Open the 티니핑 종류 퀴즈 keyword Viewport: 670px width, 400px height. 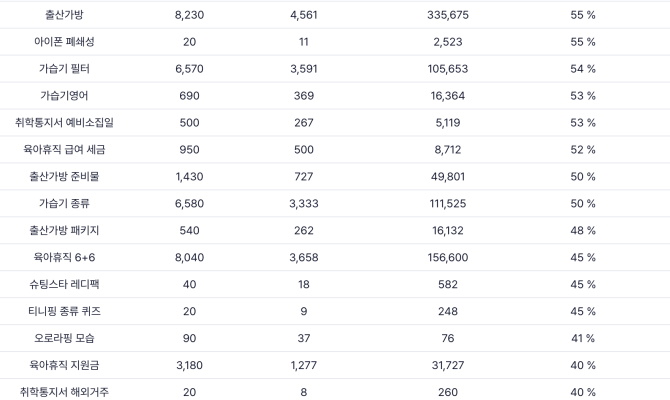click(x=66, y=312)
